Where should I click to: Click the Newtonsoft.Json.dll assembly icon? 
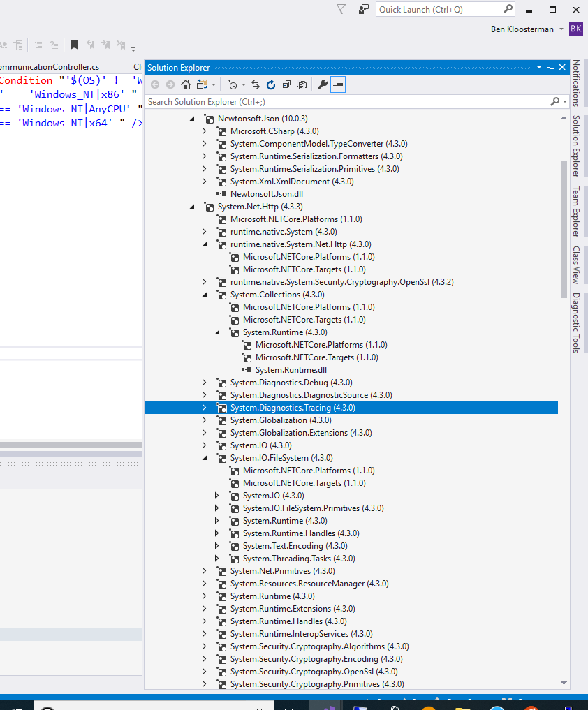221,194
